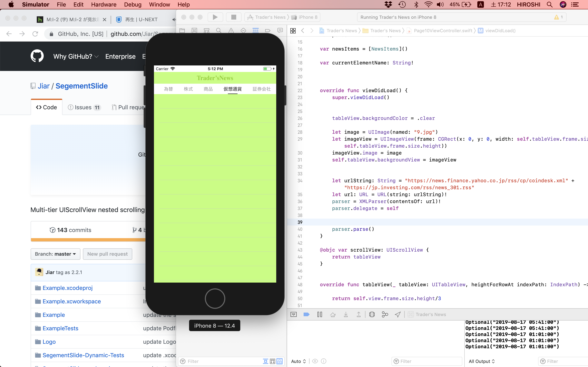Screen dimensions: 588x367
Task: Open the All Output dropdown
Action: click(481, 361)
